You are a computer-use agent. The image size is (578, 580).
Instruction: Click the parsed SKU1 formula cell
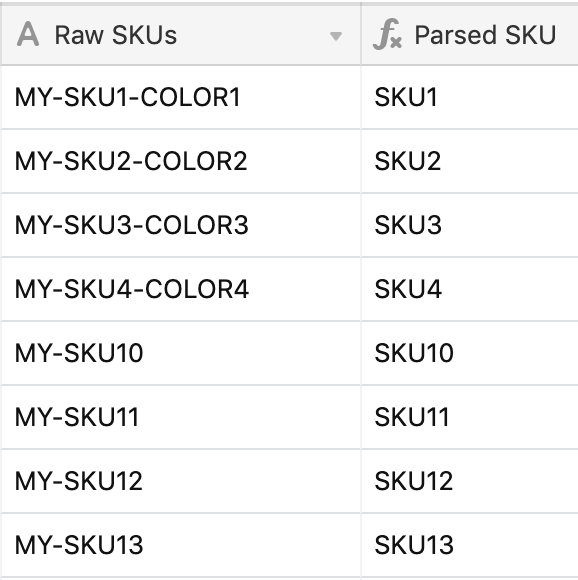tap(470, 98)
